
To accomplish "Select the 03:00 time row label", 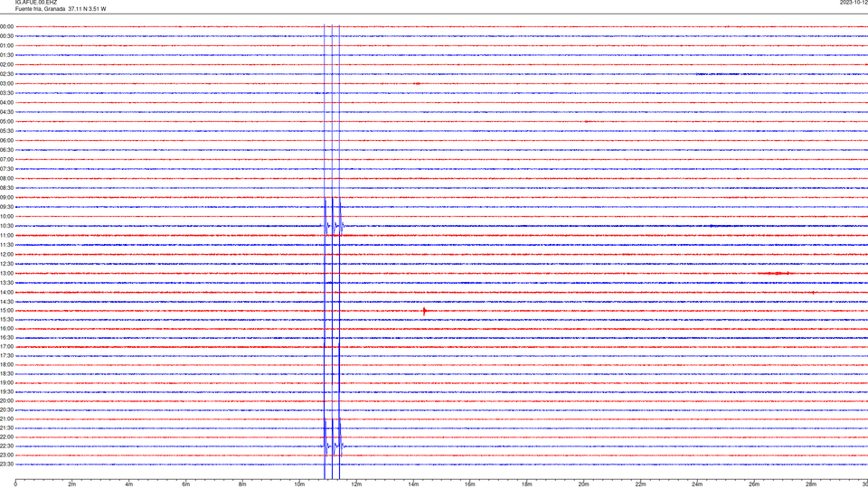I will pos(6,83).
